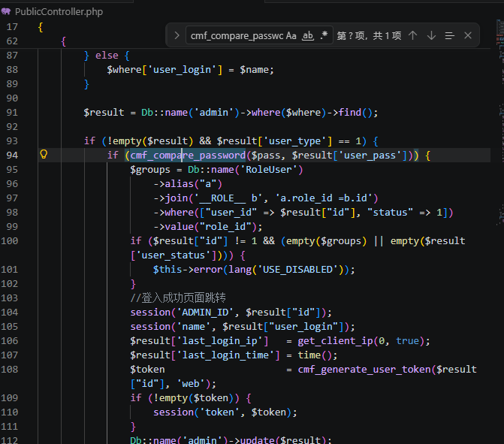Click the 'RoleUser' string on line 95
Screen dimensions: 504x444
pyautogui.click(x=269, y=170)
